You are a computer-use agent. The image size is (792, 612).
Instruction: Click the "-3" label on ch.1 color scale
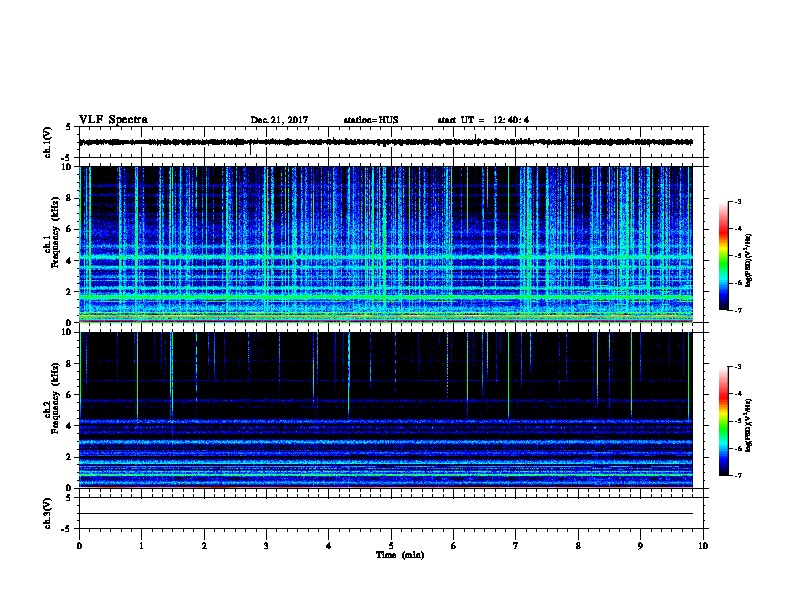tap(738, 201)
